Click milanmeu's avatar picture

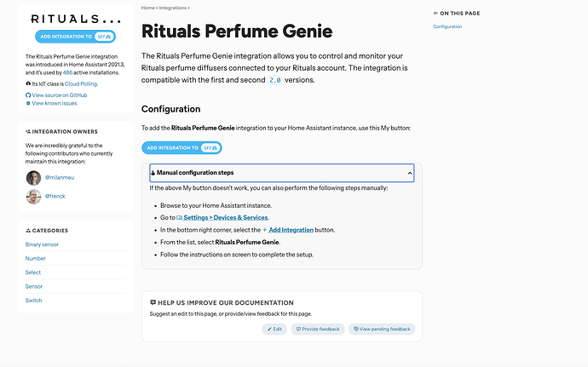pos(33,178)
